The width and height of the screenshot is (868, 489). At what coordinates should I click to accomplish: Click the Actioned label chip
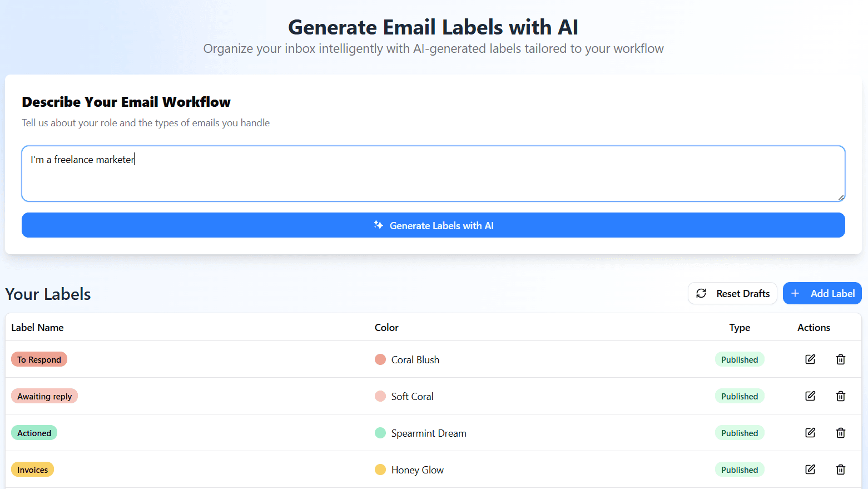[34, 433]
